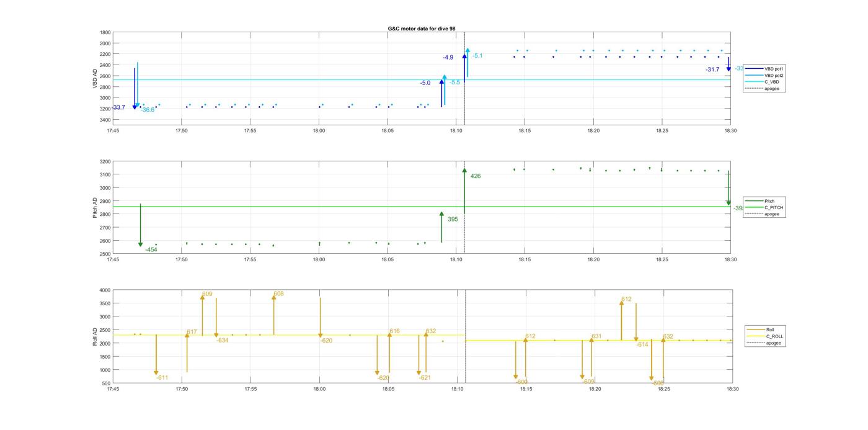The image size is (868, 430).
Task: Click the '4000' tick on Roll y-axis
Action: 105,290
